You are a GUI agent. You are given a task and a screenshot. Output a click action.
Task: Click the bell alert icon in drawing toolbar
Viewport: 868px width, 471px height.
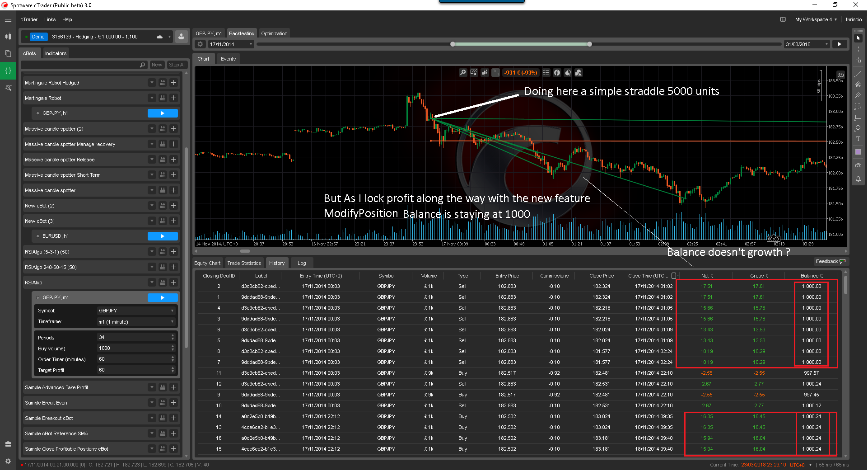point(858,179)
